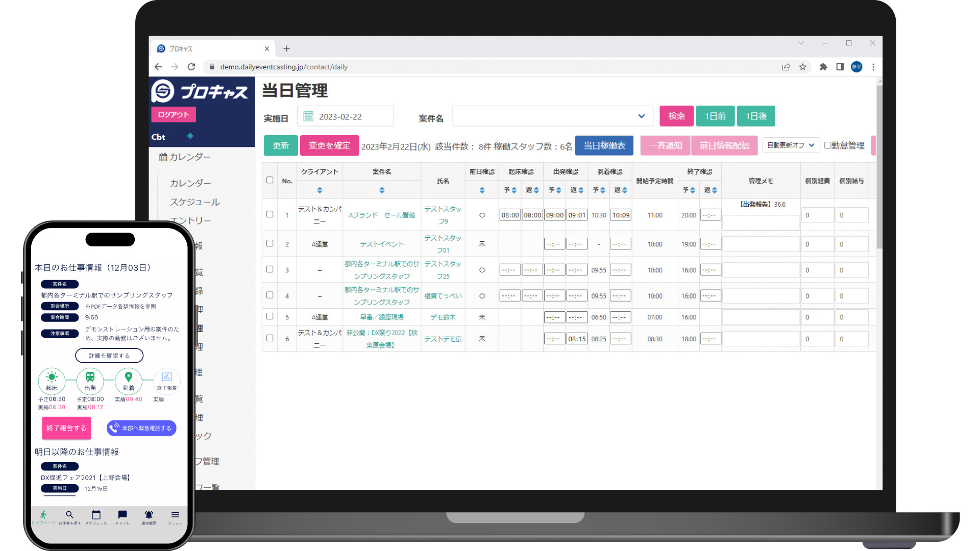Open スケジュール in the sidebar menu

click(x=195, y=202)
